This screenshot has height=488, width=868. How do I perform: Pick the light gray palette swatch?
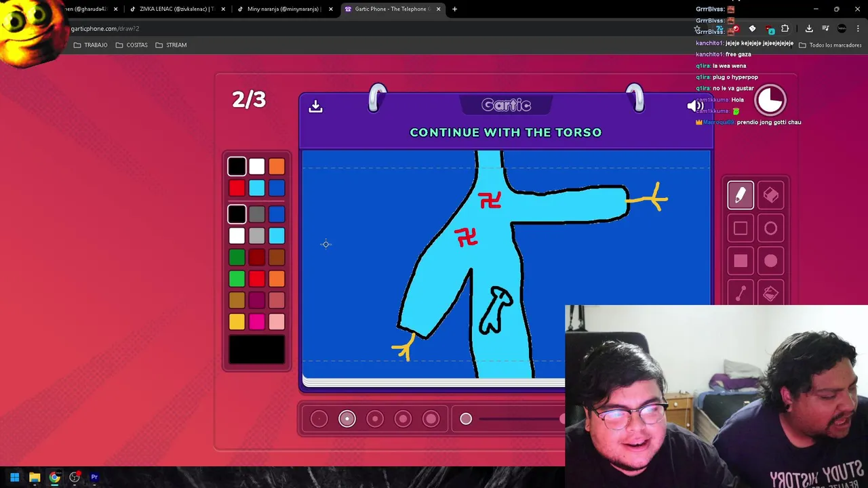pyautogui.click(x=256, y=236)
